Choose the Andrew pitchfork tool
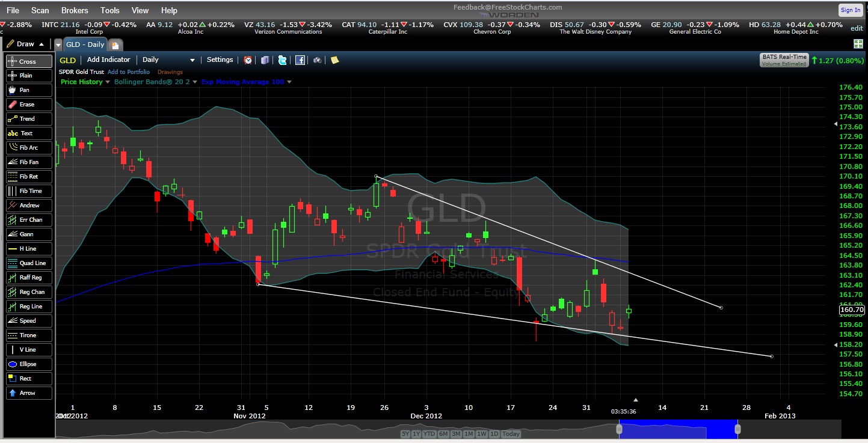Screen dimensions: 868x443 click(x=29, y=206)
